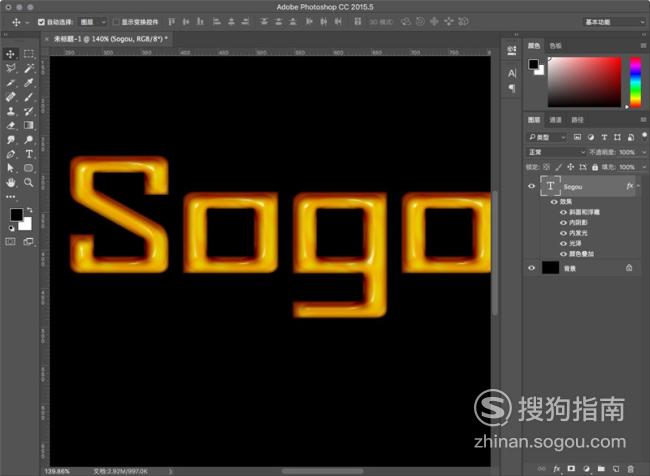Select the Horizontal Type tool

[x=29, y=154]
